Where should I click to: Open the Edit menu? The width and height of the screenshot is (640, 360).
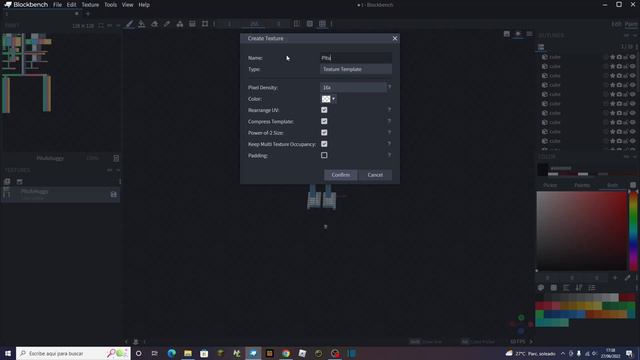(x=71, y=5)
